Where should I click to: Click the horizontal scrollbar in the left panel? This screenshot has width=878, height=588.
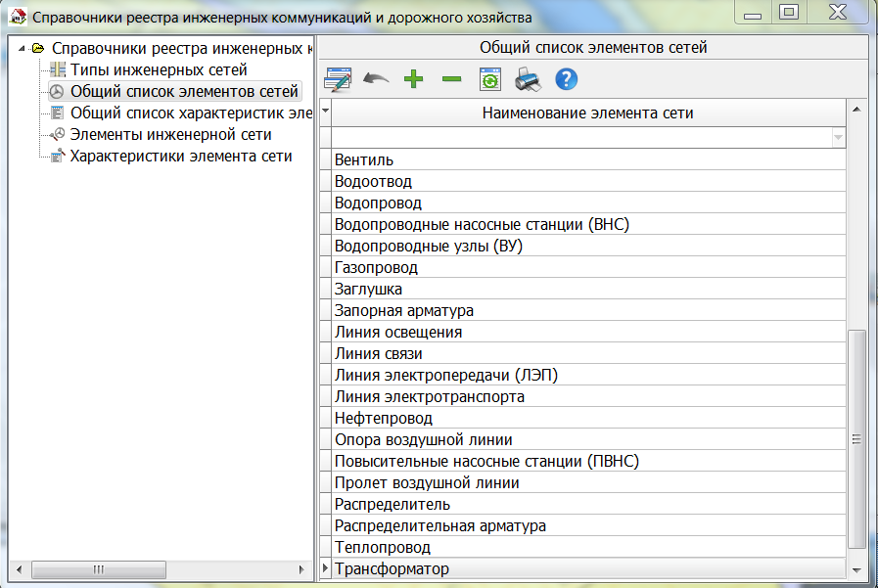98,568
